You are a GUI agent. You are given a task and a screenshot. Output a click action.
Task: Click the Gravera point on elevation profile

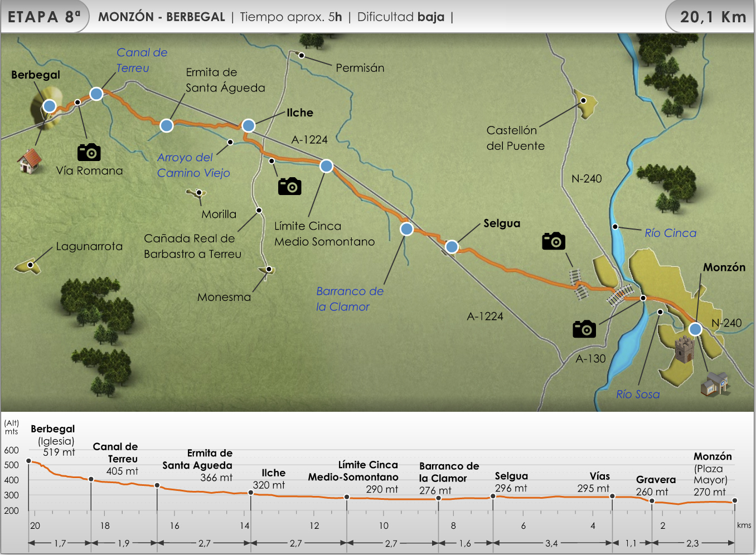(652, 501)
